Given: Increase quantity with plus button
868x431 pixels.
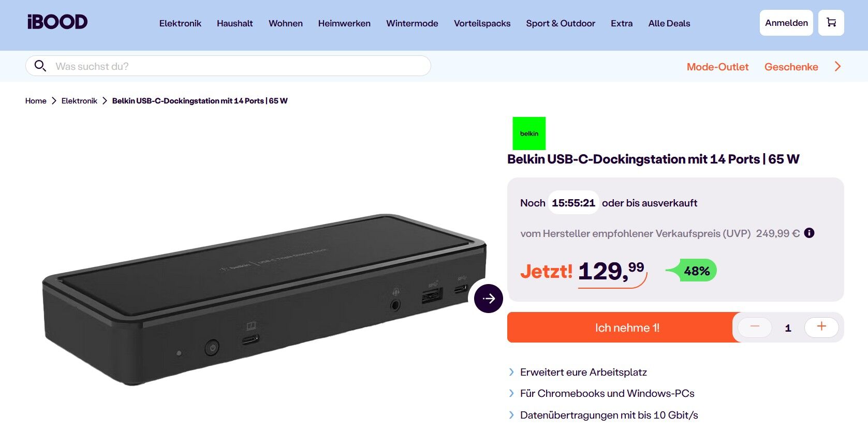Looking at the screenshot, I should point(821,327).
